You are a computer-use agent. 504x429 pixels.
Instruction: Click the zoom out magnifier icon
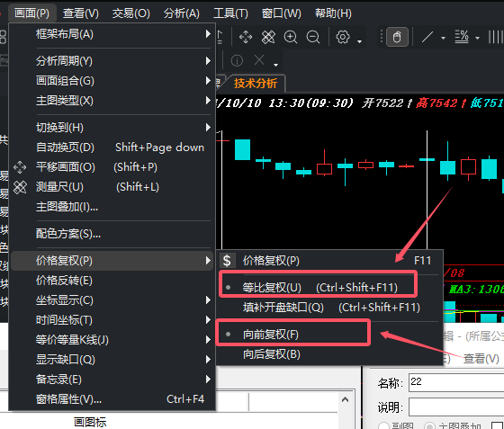point(313,37)
